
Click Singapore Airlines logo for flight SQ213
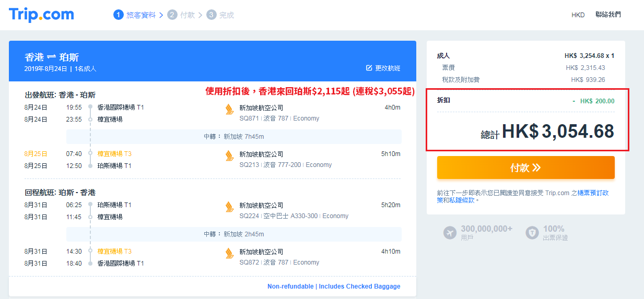(229, 156)
